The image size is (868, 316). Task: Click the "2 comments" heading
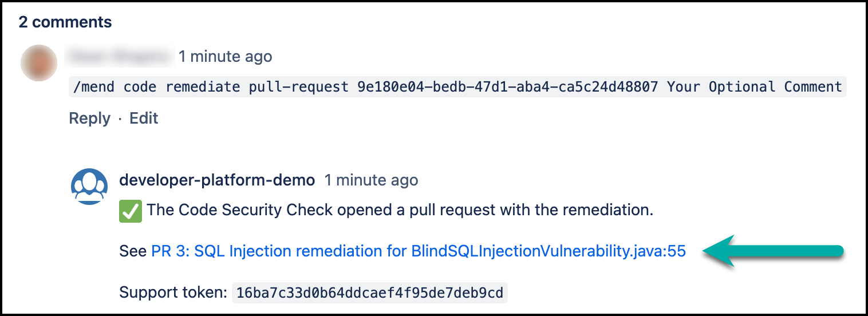click(65, 22)
